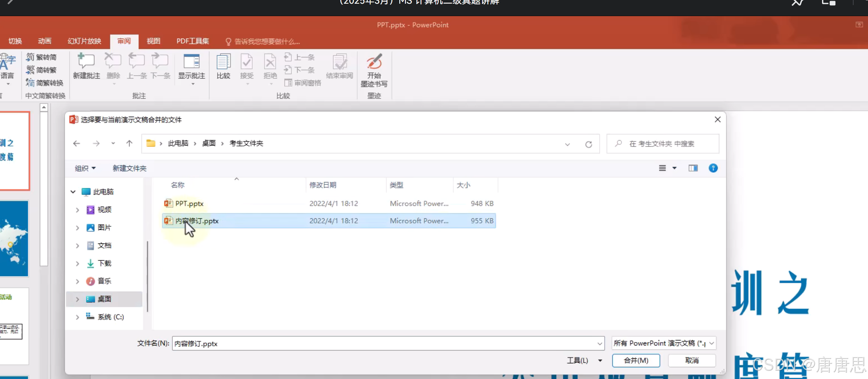Expand the 桌面 tree node

78,299
